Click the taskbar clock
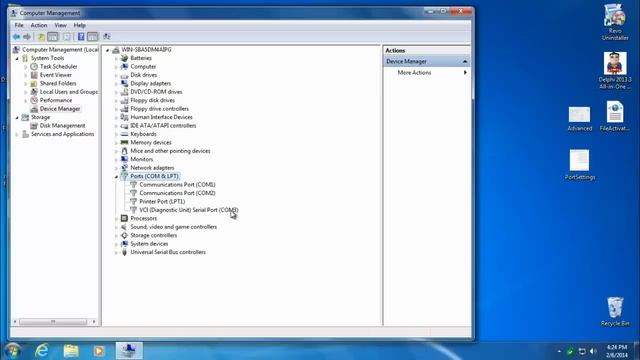This screenshot has height=360, width=640. point(617,351)
